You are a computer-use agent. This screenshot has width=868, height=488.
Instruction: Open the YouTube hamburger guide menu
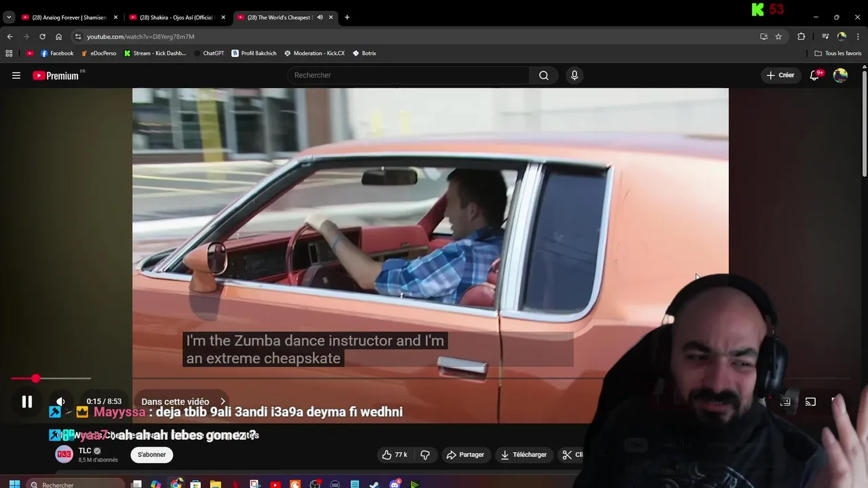pos(16,75)
